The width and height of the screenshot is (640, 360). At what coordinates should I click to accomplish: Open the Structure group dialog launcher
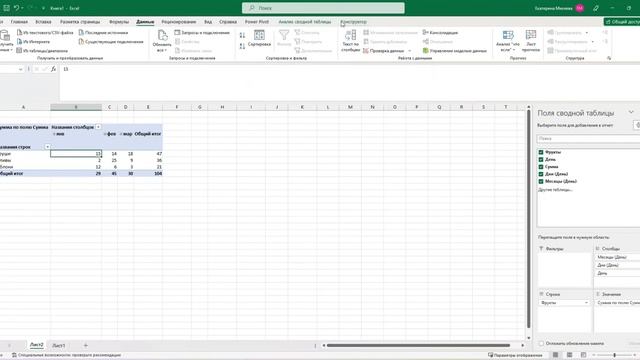point(609,58)
